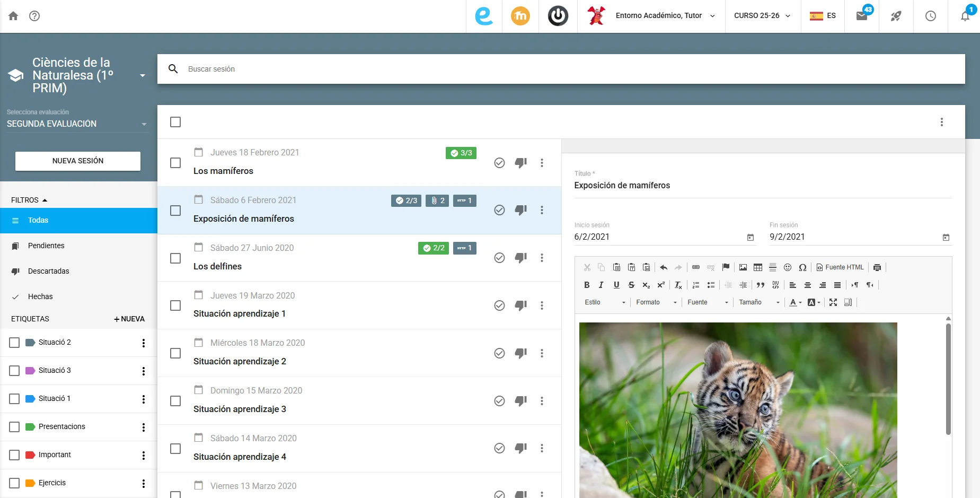
Task: Select the Descartadas filter
Action: pos(78,271)
